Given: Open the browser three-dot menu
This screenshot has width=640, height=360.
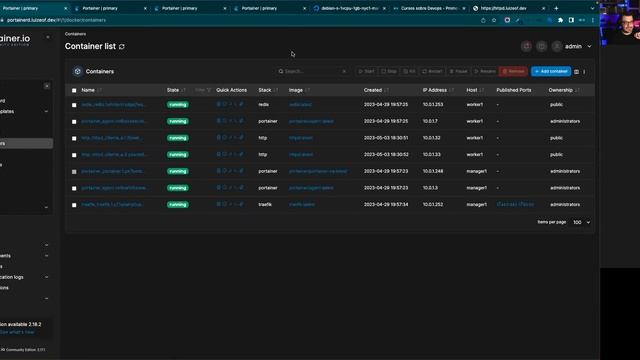Looking at the screenshot, I should [593, 20].
